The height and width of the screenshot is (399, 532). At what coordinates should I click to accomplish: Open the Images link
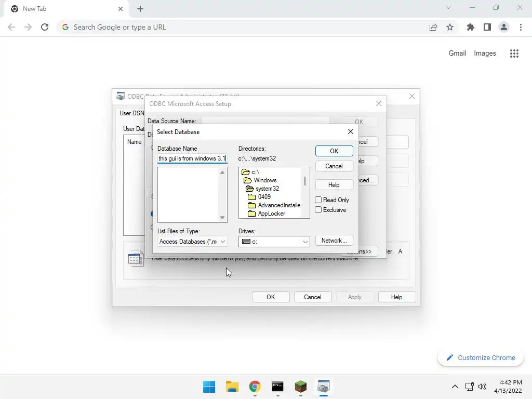(485, 54)
